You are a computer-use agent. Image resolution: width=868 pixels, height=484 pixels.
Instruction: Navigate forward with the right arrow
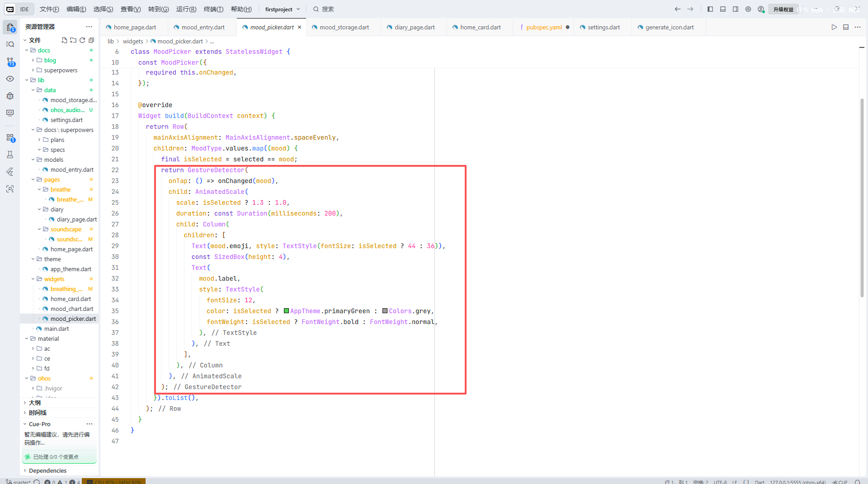(x=690, y=9)
